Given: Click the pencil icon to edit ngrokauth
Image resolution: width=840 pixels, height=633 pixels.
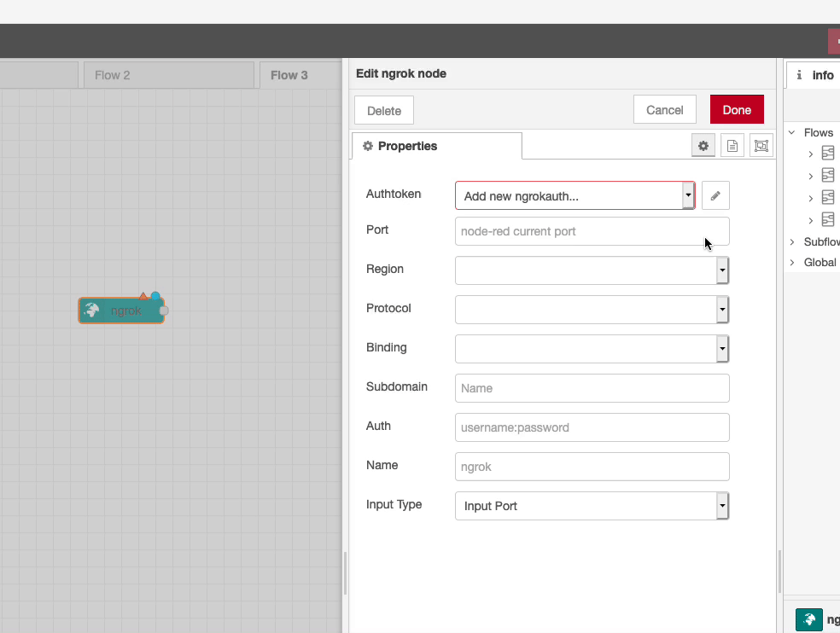Looking at the screenshot, I should pos(715,195).
